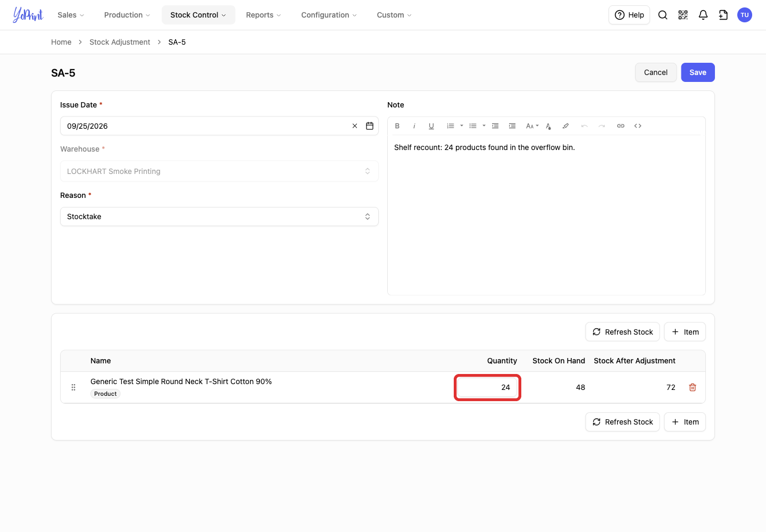Toggle underline formatting in Note editor

[431, 126]
